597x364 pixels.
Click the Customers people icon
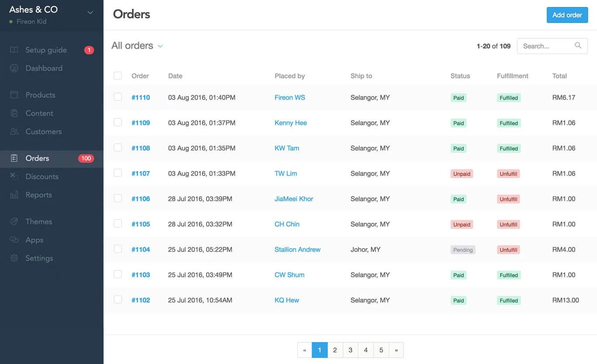(x=14, y=131)
